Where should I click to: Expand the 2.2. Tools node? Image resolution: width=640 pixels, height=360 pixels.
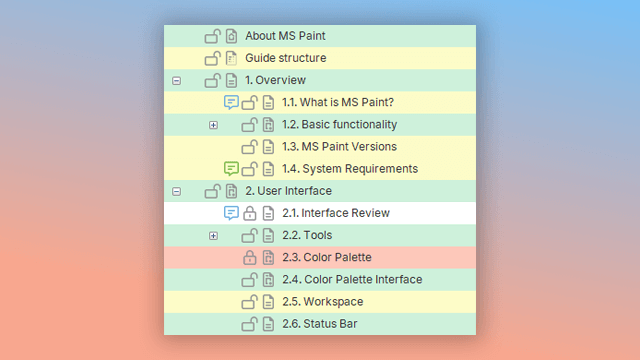click(213, 236)
